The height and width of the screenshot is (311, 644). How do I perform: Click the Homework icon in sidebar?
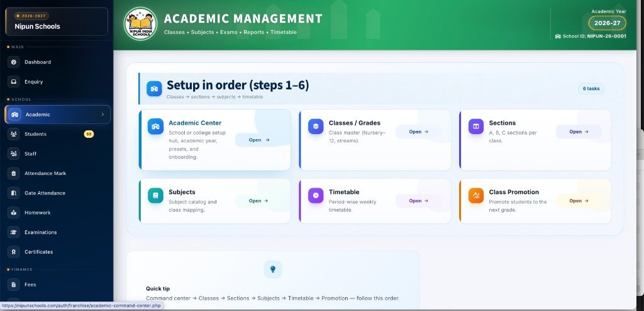14,213
